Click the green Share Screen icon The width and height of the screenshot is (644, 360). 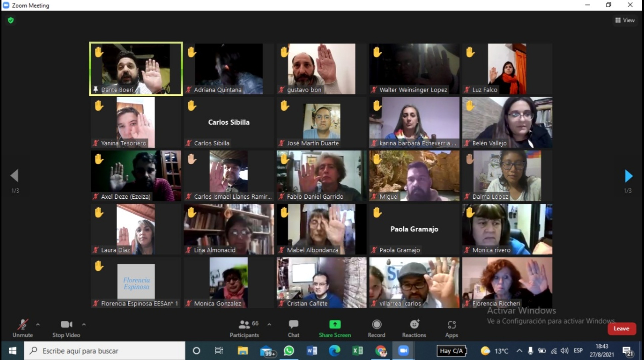335,324
